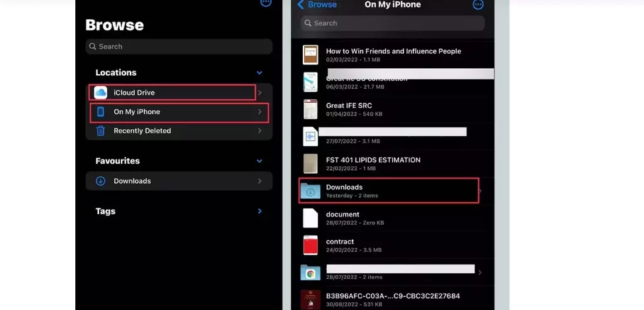This screenshot has width=644, height=310.
Task: Click the On My iPhone phone icon
Action: pos(101,112)
